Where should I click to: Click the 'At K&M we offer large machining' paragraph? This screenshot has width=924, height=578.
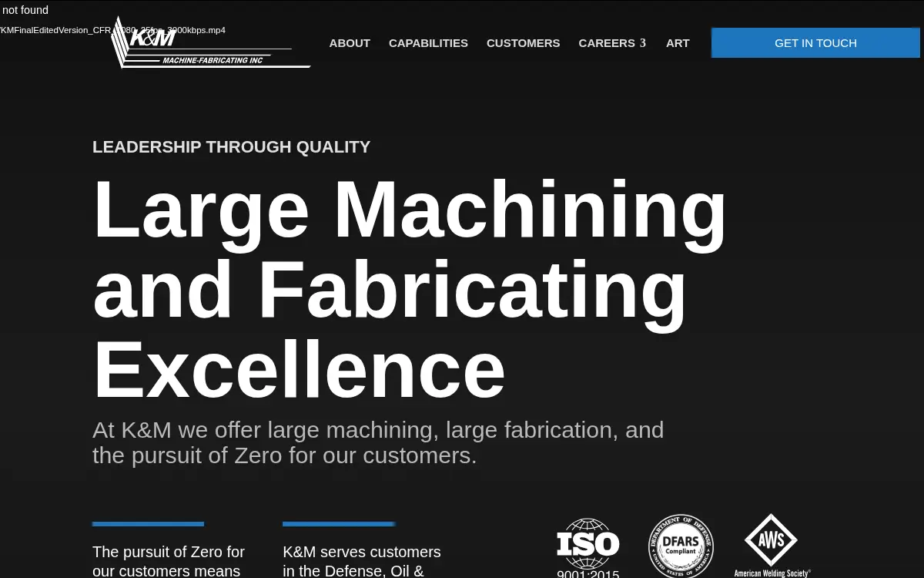pyautogui.click(x=378, y=442)
